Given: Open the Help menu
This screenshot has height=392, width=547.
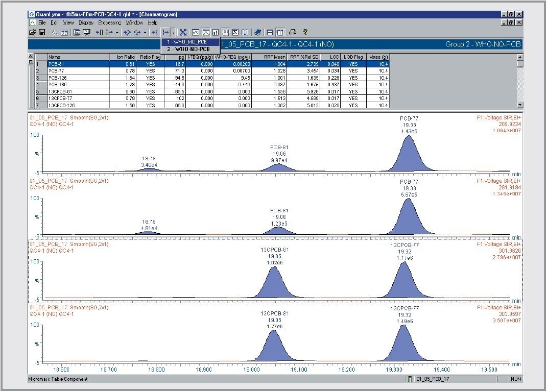Looking at the screenshot, I should 152,22.
